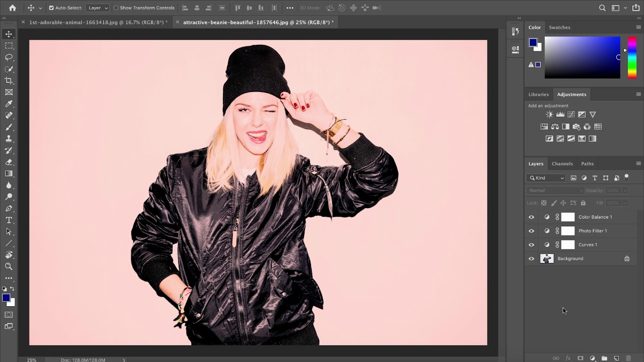Add a Brightness/Contrast adjustment
The image size is (644, 362).
(549, 115)
